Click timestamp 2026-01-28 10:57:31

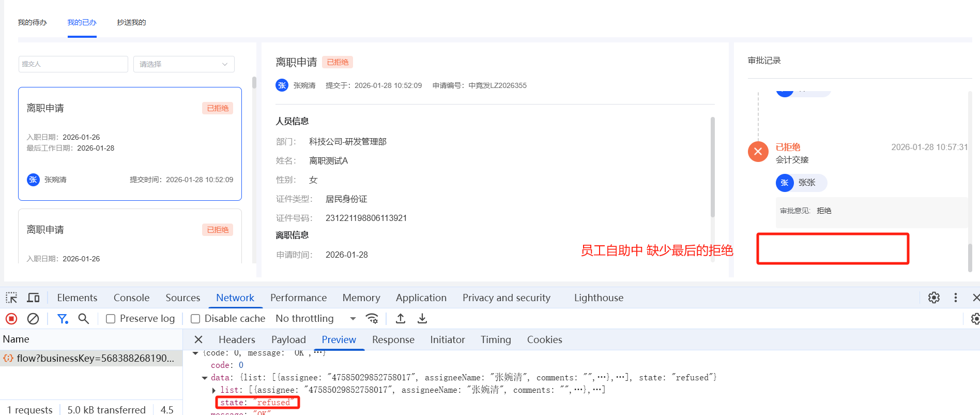[929, 147]
